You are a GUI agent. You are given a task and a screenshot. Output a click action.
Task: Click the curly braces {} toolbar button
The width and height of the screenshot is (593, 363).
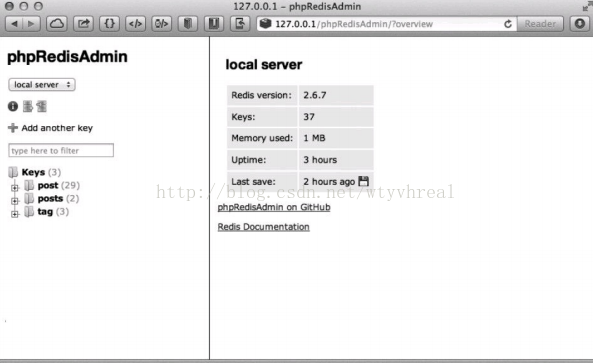point(109,24)
